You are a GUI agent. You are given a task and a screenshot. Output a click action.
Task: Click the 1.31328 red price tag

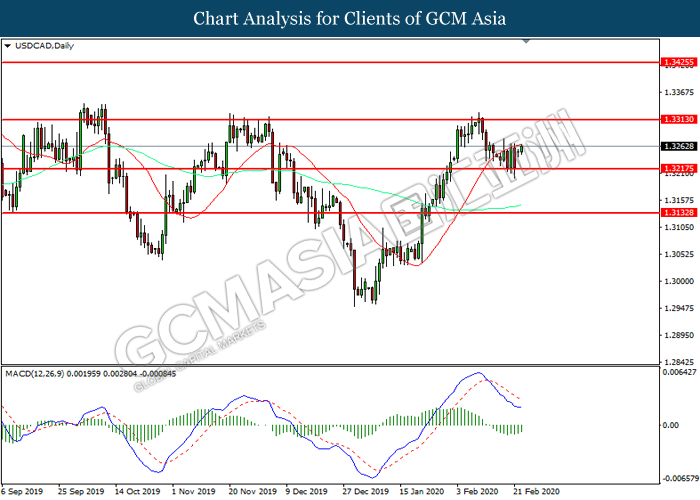pyautogui.click(x=678, y=213)
